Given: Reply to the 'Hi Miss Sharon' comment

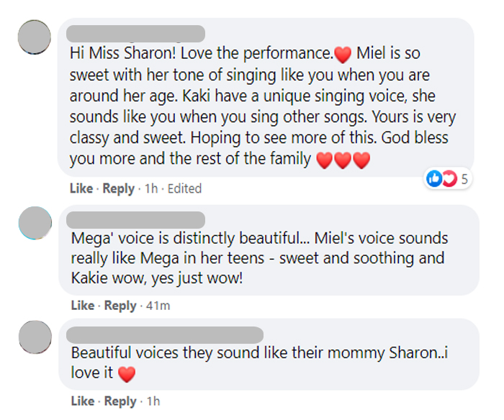Looking at the screenshot, I should 118,189.
